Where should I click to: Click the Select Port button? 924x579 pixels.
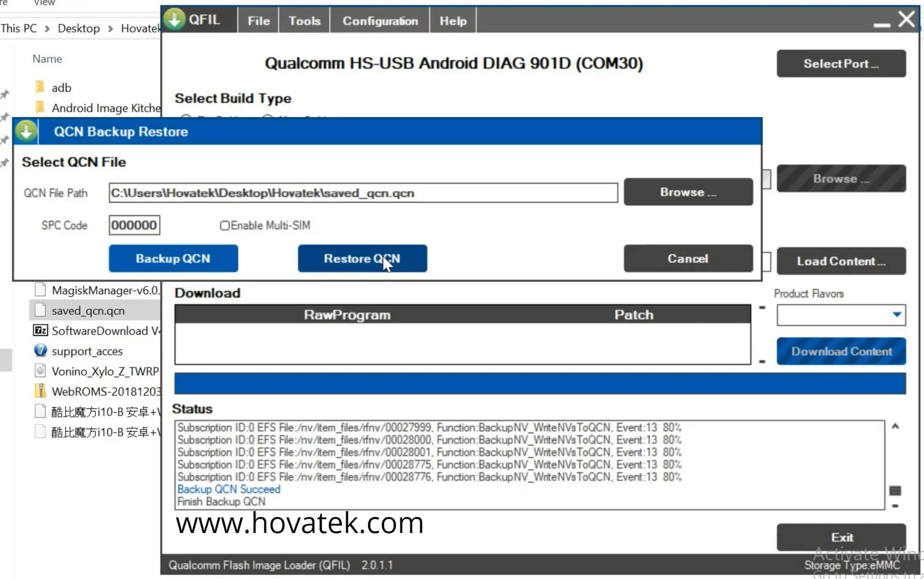pyautogui.click(x=841, y=63)
